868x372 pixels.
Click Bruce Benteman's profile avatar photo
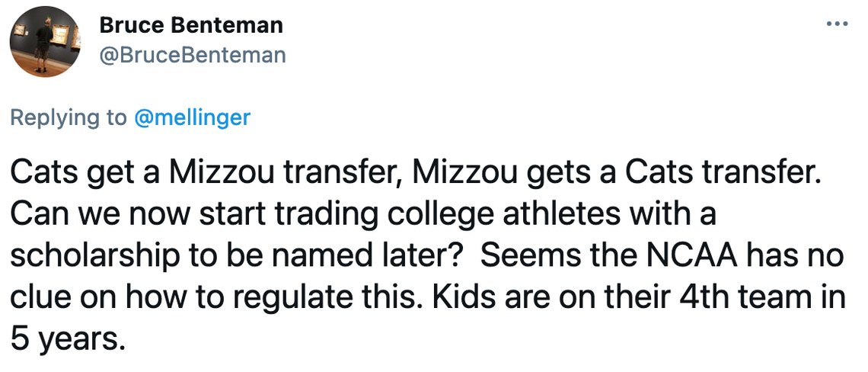pyautogui.click(x=43, y=43)
